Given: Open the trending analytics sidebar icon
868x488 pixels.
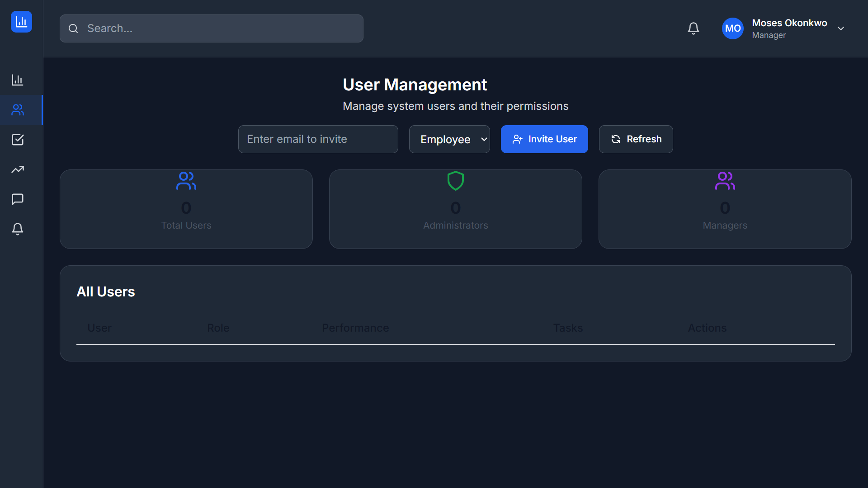Looking at the screenshot, I should point(18,169).
